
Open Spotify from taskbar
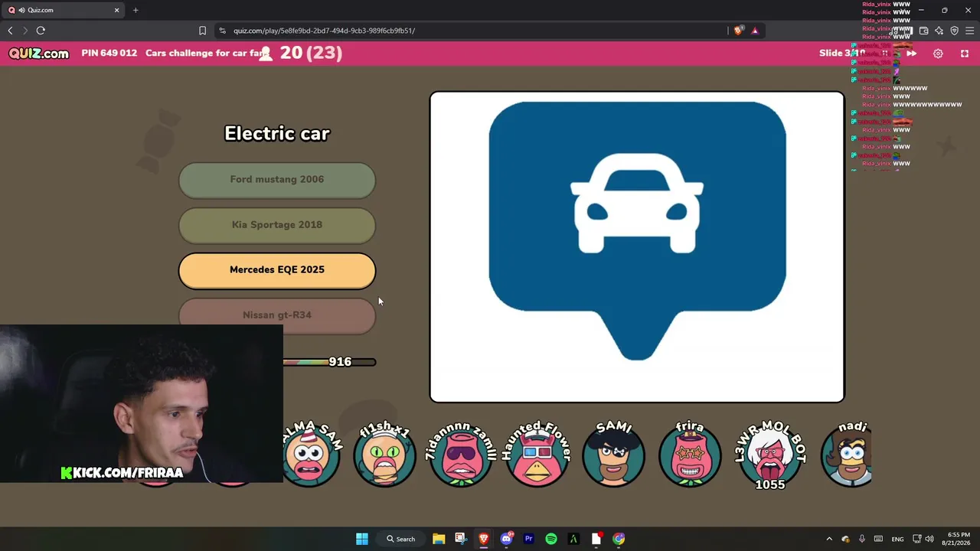point(551,539)
